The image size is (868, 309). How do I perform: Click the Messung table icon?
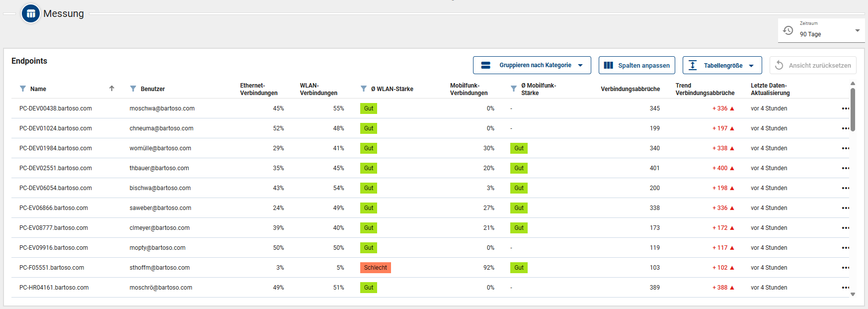[x=31, y=13]
